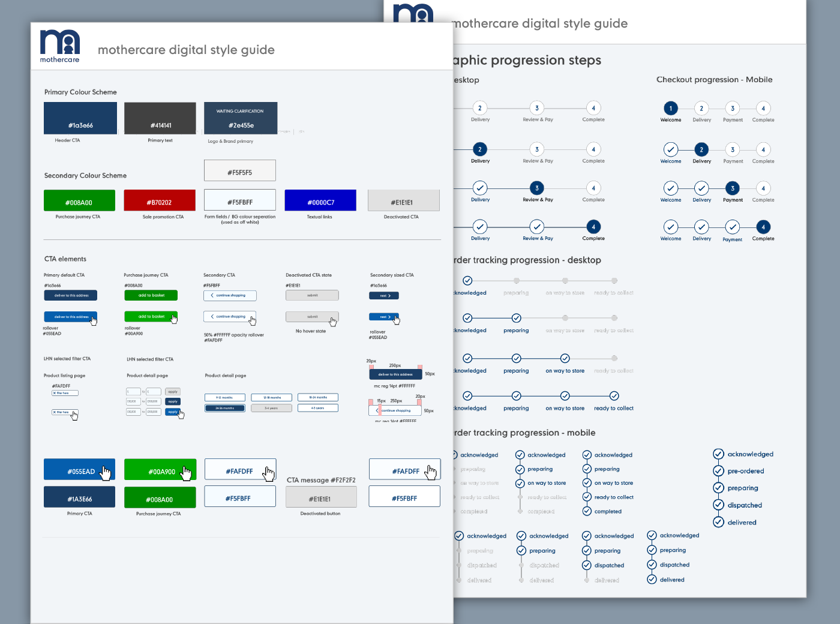Click the mothercare logo in the front style guide

[60, 46]
